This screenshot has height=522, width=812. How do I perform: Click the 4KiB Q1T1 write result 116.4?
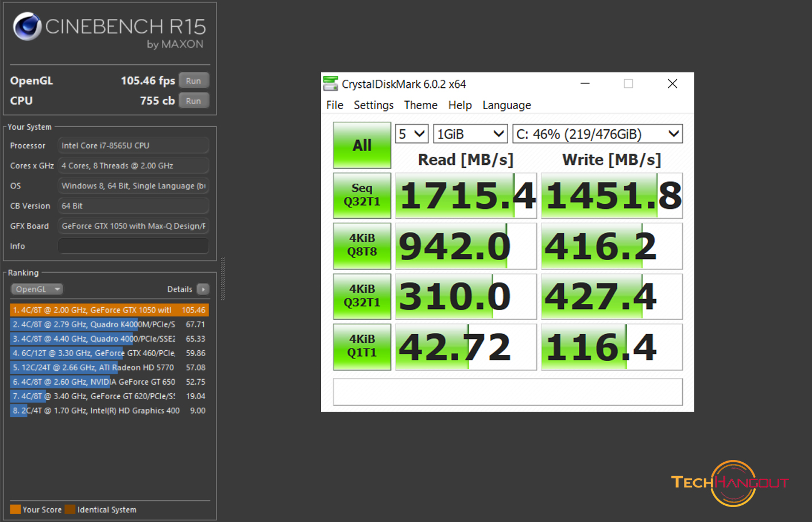[612, 347]
